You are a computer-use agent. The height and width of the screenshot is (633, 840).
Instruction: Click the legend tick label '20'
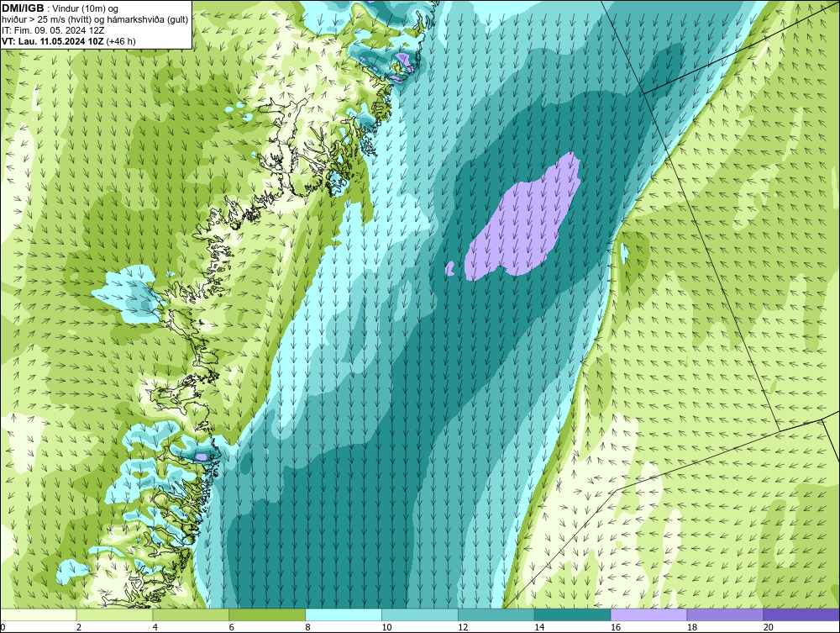769,627
